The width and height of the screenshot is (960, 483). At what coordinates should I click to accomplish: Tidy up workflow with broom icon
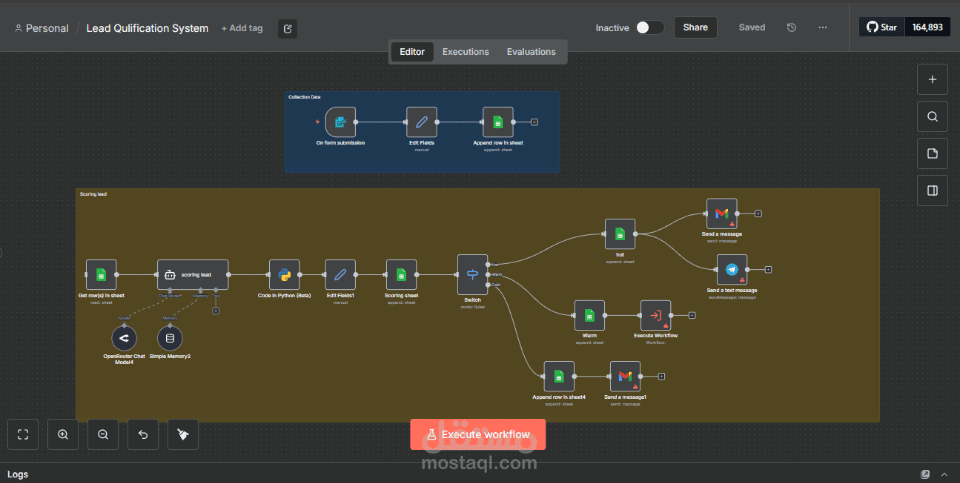[183, 435]
